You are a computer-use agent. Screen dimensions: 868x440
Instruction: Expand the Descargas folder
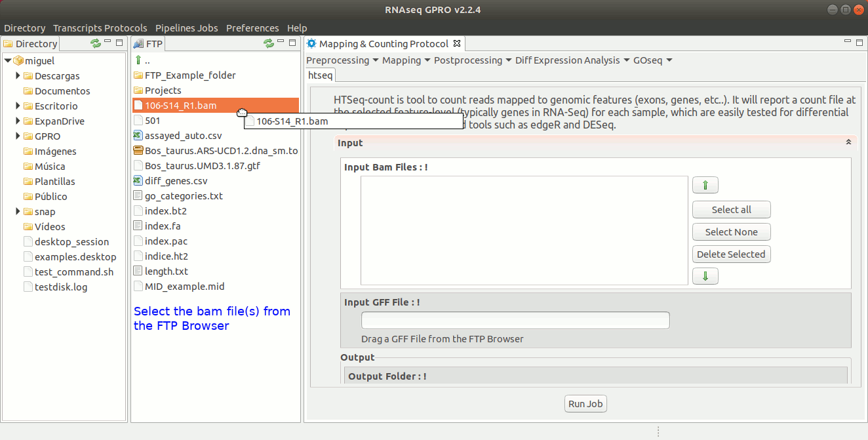18,76
